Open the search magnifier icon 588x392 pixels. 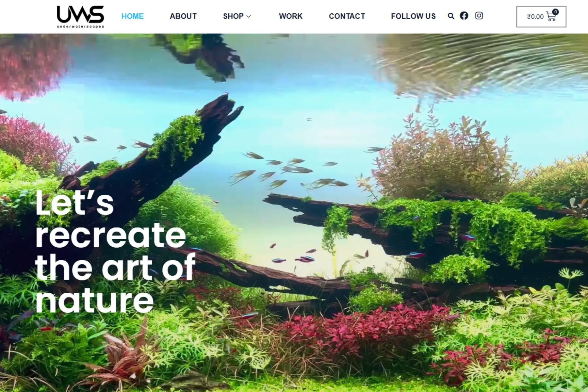(451, 16)
